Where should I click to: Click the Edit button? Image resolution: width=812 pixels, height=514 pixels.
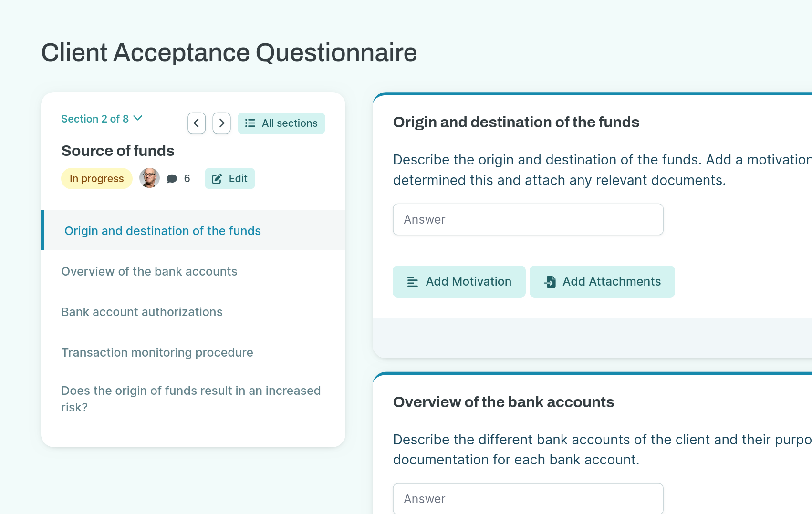coord(229,178)
